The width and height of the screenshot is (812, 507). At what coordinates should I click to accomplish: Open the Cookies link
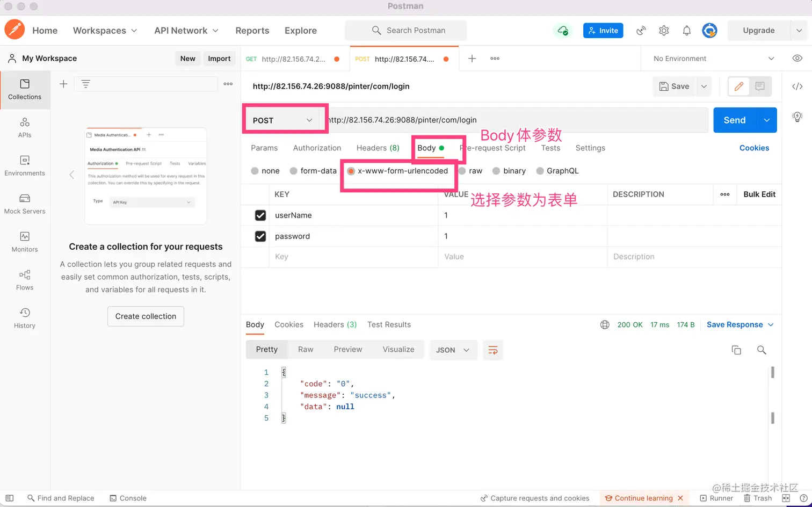754,148
